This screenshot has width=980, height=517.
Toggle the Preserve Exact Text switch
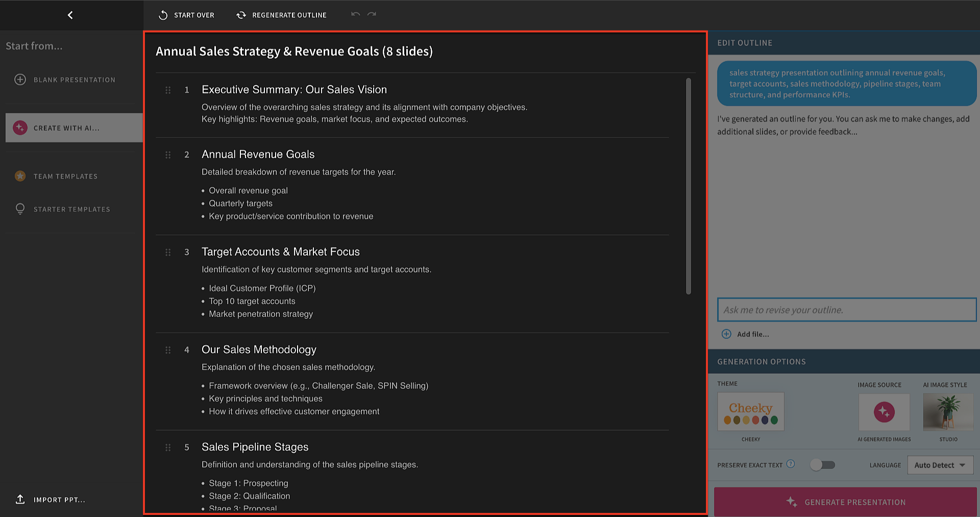822,465
